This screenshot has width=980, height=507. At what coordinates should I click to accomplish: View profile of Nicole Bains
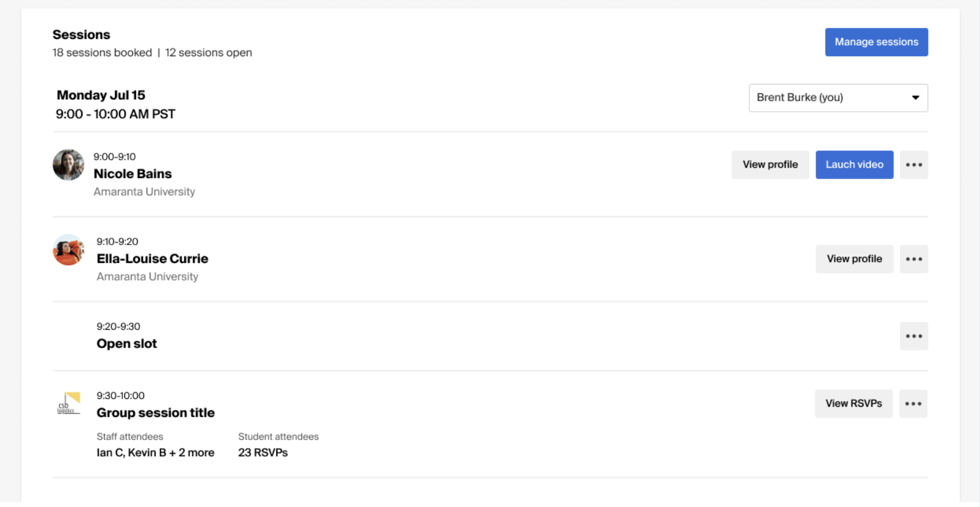[x=770, y=165]
